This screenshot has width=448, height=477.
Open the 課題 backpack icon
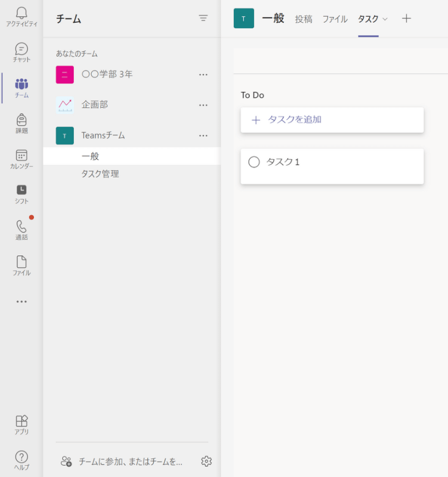(21, 120)
